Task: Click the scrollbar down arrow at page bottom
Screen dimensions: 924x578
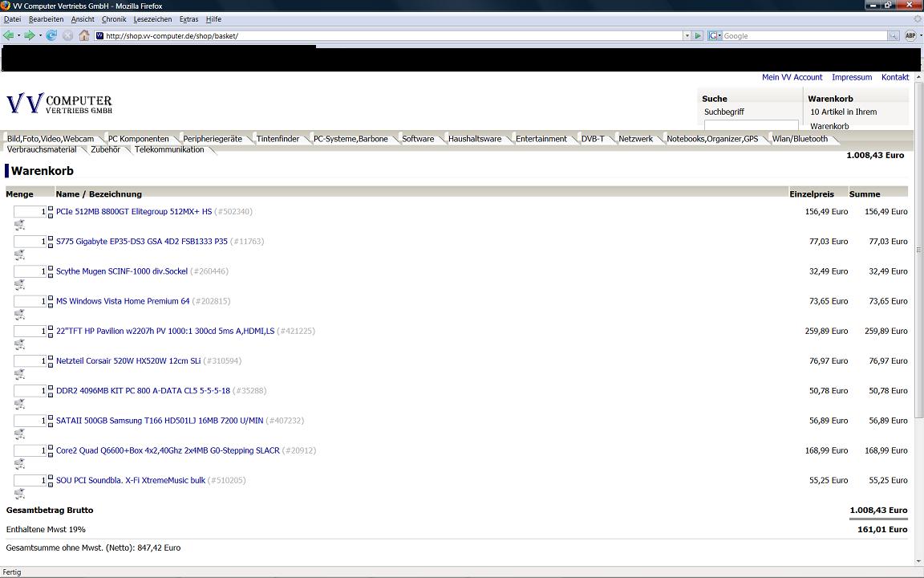Action: point(918,561)
